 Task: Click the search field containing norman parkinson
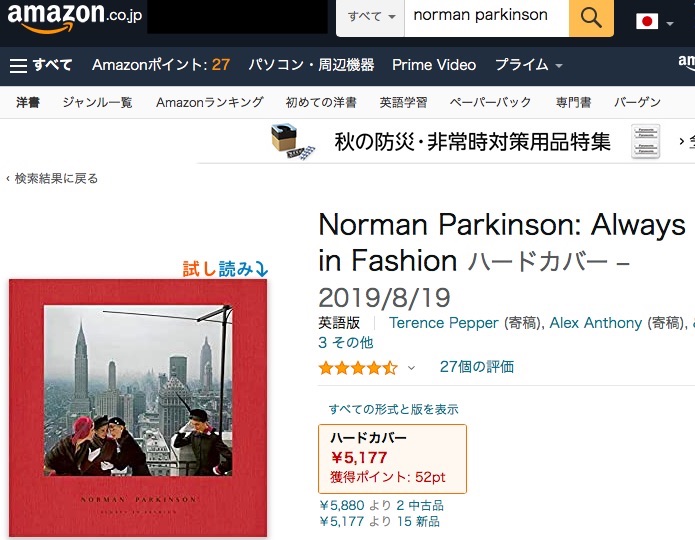(x=485, y=17)
